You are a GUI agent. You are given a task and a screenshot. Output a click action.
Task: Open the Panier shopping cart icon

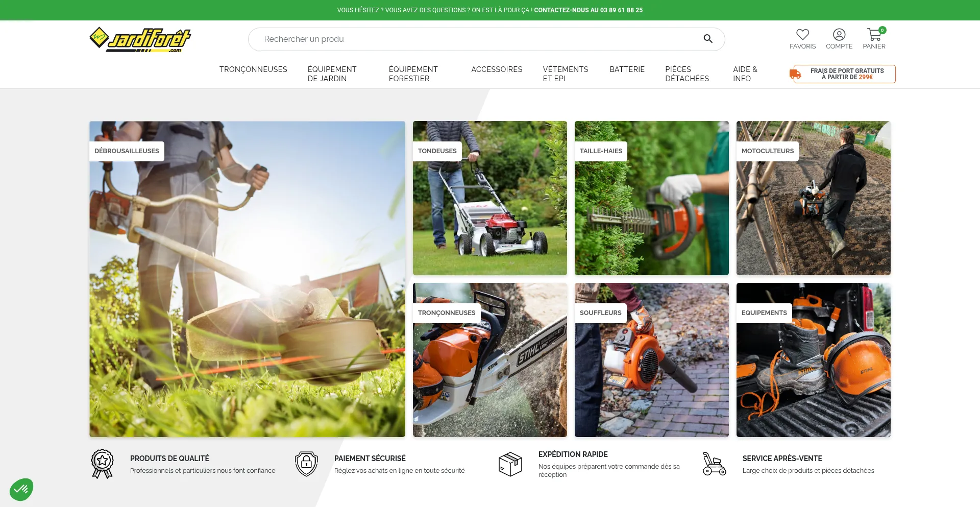(874, 35)
